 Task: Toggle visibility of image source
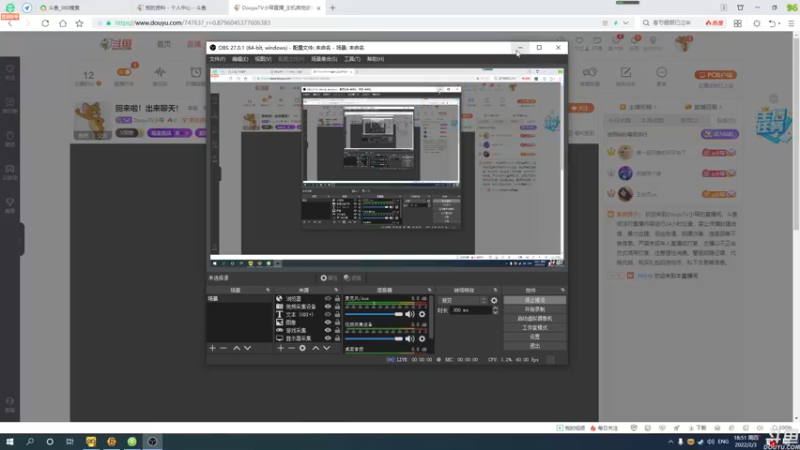328,322
